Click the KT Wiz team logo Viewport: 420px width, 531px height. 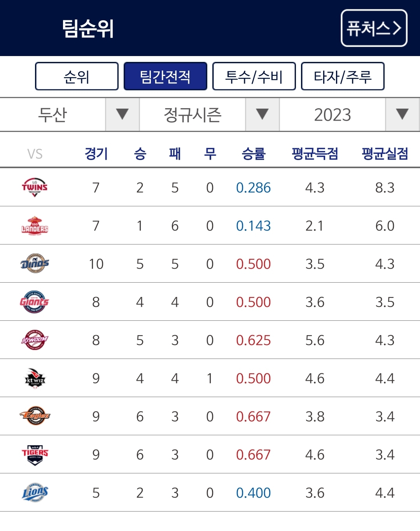point(35,378)
